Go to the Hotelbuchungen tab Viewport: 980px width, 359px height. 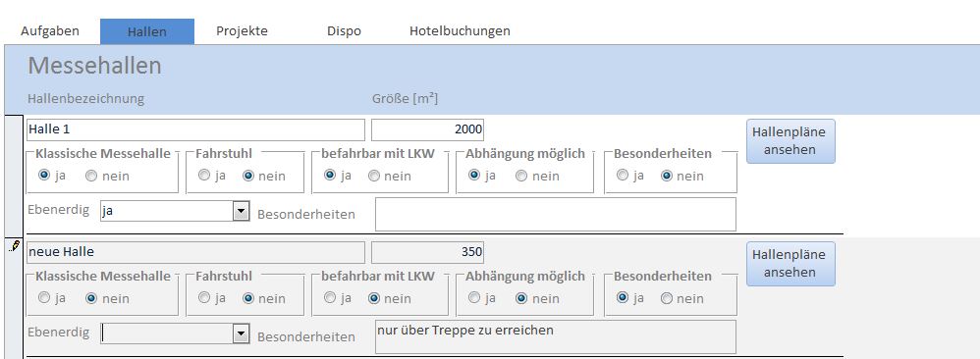tap(460, 30)
